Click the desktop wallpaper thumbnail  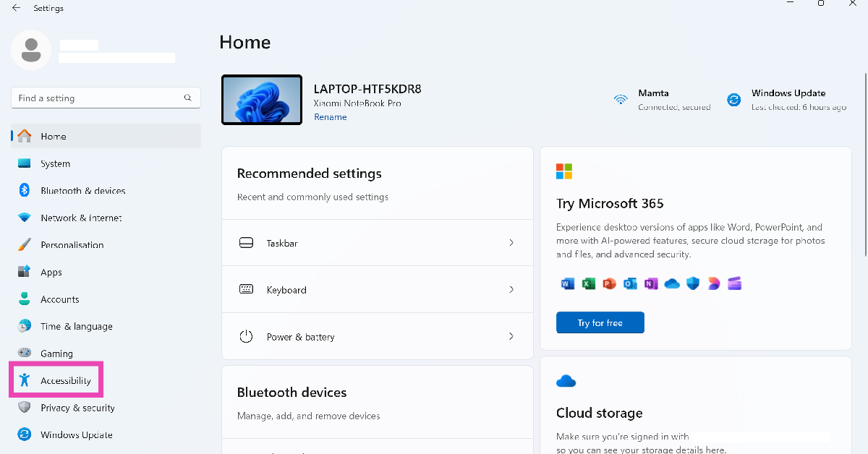click(x=262, y=100)
